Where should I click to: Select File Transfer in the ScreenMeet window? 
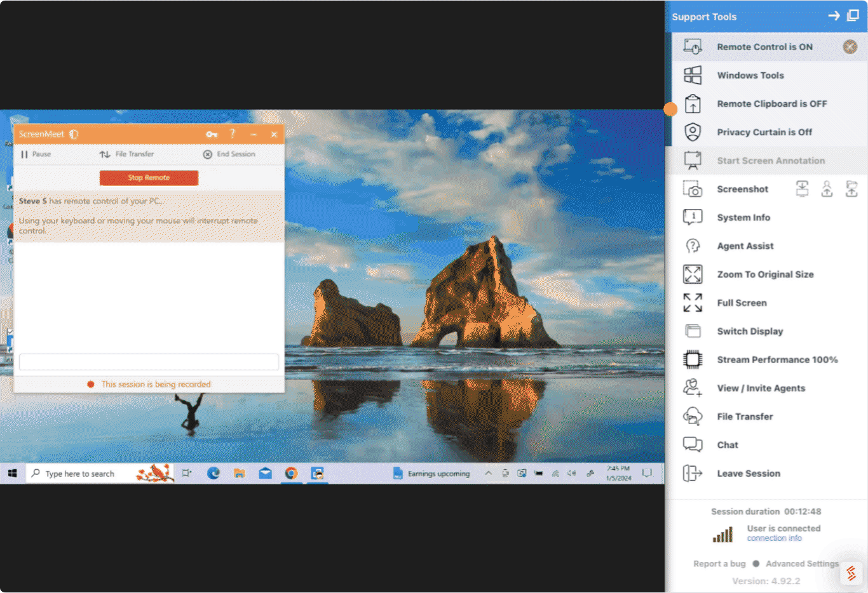[136, 154]
